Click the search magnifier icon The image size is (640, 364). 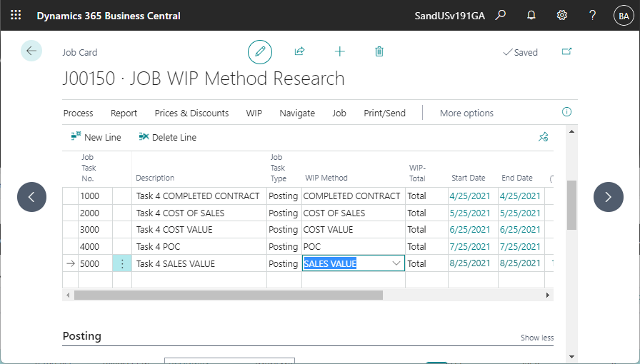(x=501, y=15)
